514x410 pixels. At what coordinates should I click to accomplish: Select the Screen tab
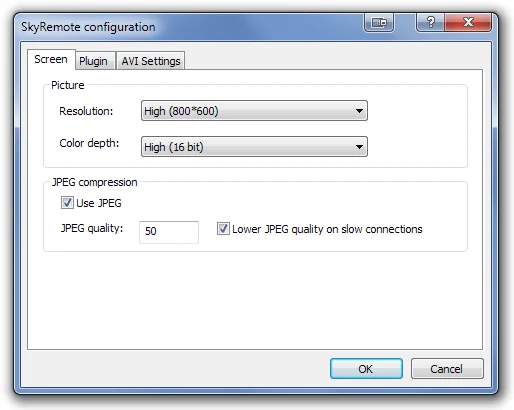(51, 59)
